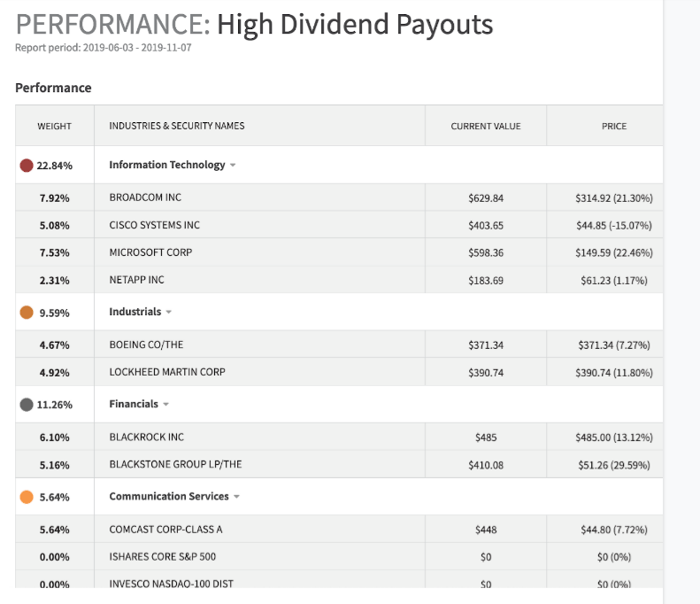Click Microsoft's current value $598.36
700x604 pixels.
tap(486, 253)
